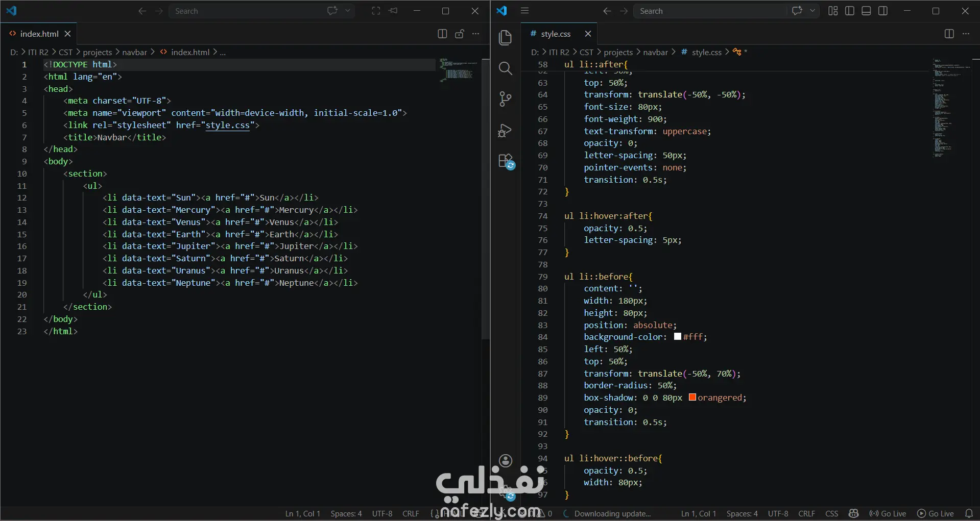Viewport: 980px width, 521px height.
Task: Open the white #fff color swatch
Action: (x=678, y=337)
